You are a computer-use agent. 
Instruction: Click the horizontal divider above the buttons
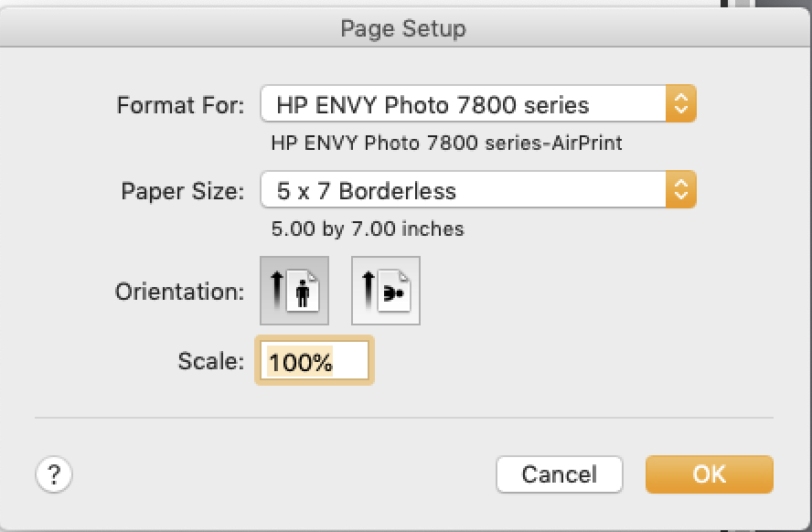[403, 418]
